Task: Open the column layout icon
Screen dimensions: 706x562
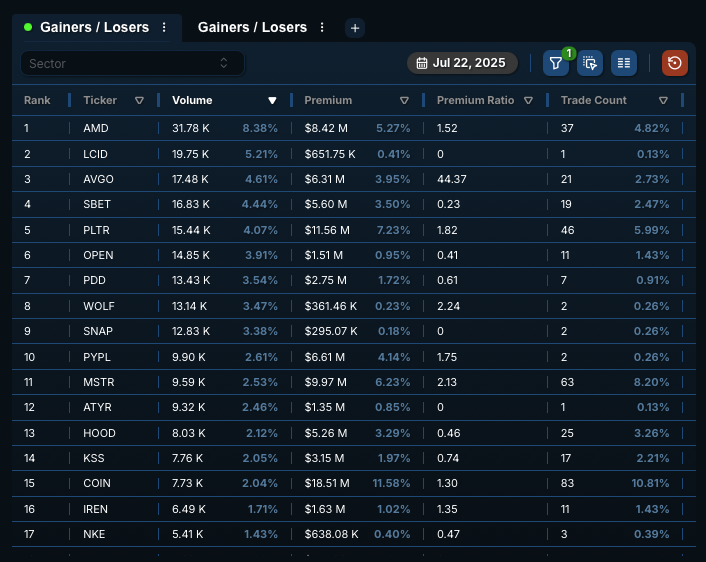Action: click(624, 63)
